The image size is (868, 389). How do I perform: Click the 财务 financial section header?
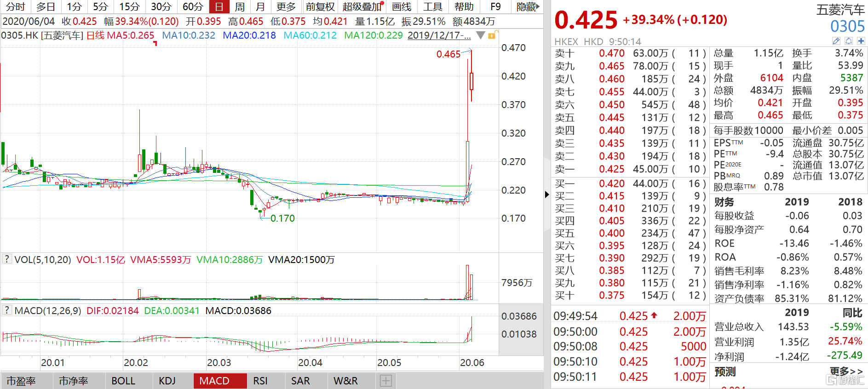pos(724,202)
